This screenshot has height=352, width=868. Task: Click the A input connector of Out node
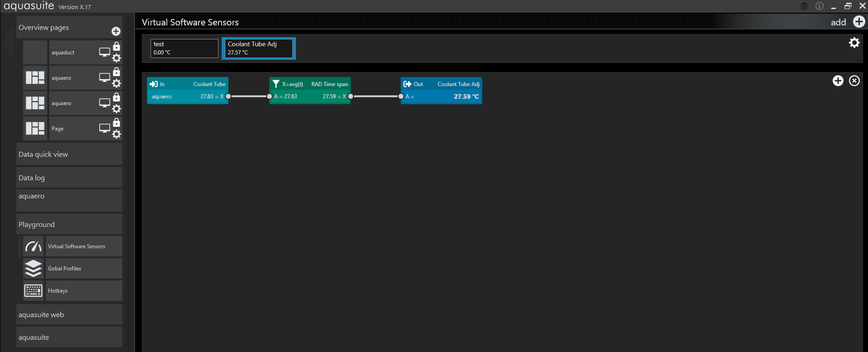[x=401, y=96]
